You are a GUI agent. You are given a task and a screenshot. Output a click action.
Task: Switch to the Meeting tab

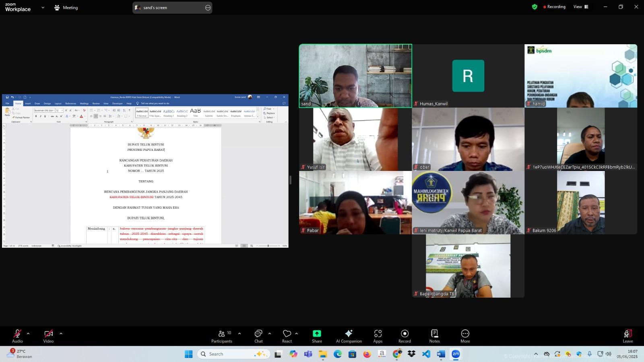click(x=66, y=8)
